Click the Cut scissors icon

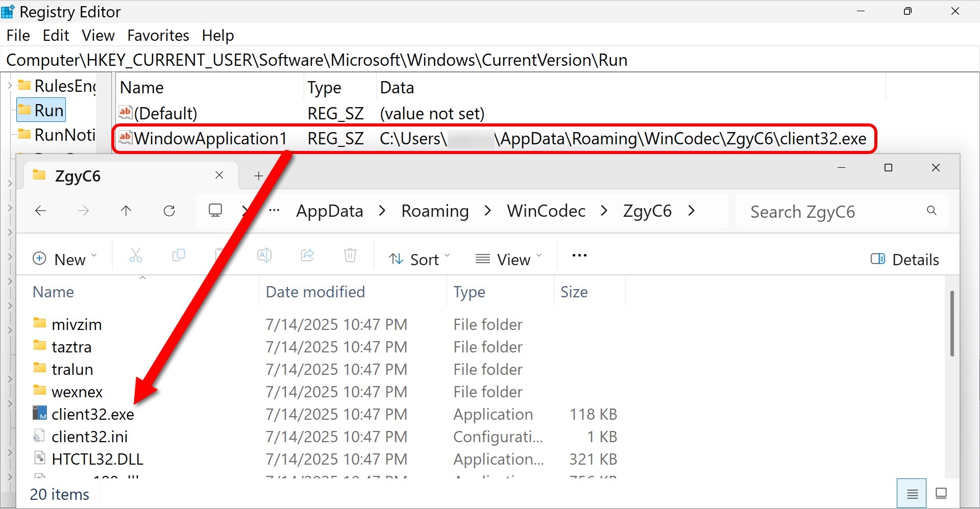pyautogui.click(x=135, y=255)
